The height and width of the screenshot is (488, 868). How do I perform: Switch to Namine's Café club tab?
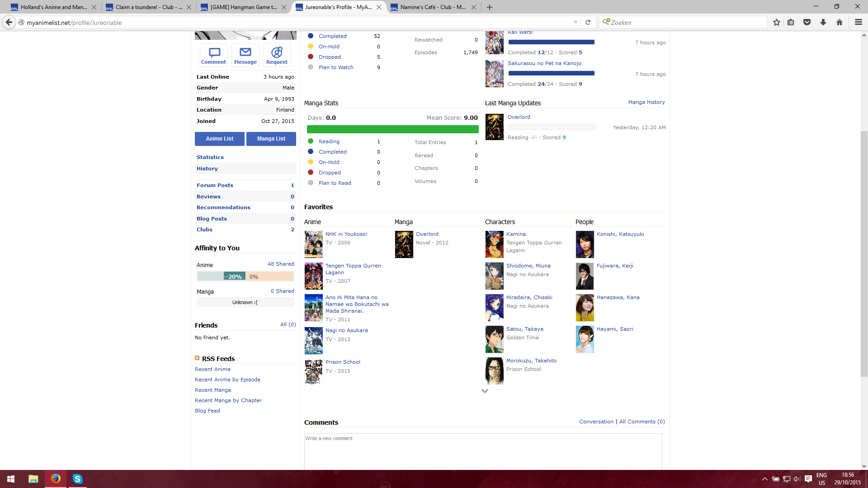[x=433, y=7]
